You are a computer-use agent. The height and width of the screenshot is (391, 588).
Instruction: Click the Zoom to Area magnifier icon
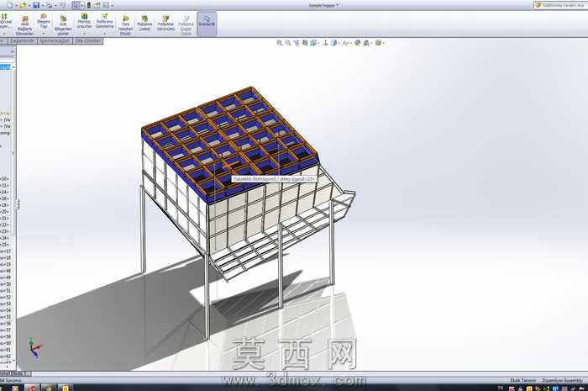[287, 43]
